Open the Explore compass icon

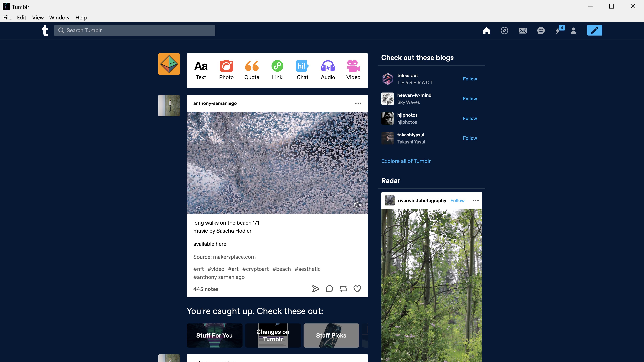(x=504, y=31)
